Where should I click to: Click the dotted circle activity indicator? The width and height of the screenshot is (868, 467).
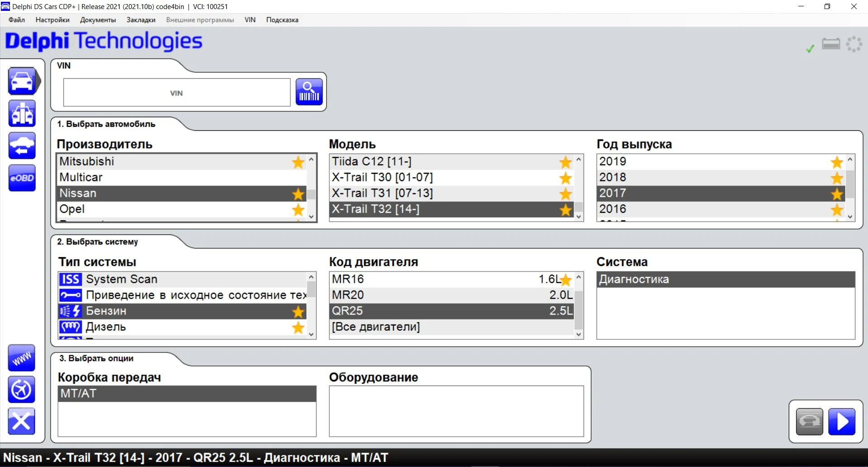coord(854,44)
